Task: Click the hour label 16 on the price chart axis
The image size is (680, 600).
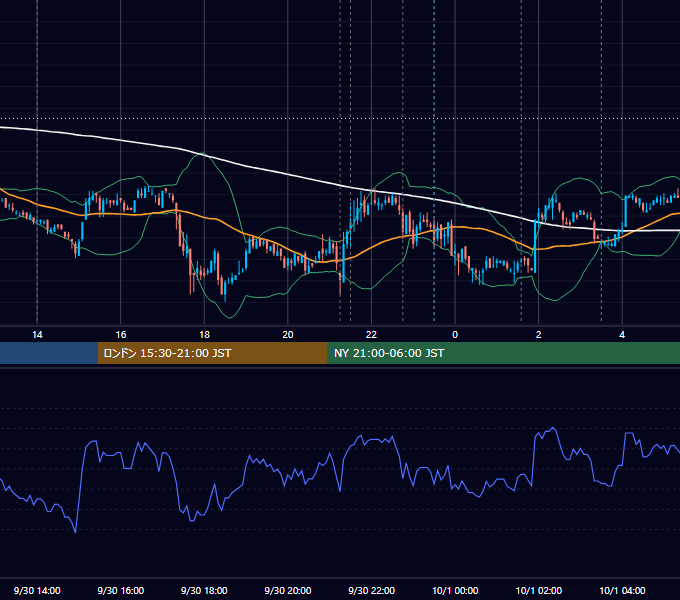Action: click(121, 335)
